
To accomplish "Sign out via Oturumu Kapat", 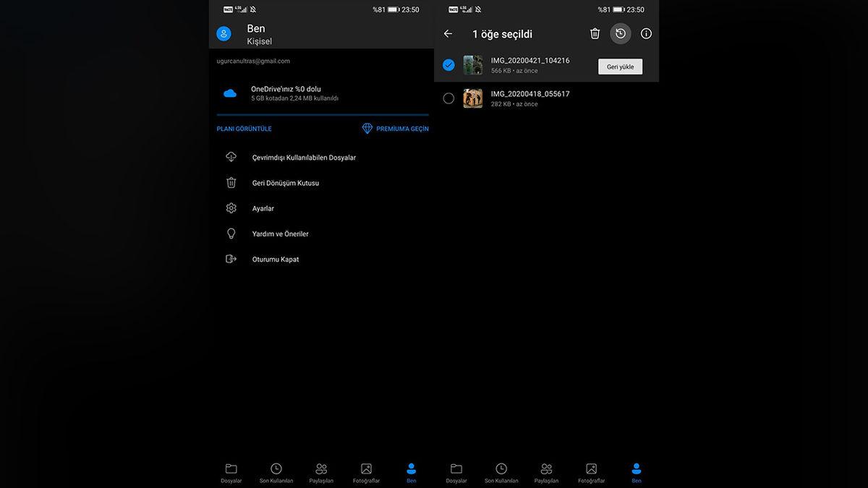I will (275, 260).
